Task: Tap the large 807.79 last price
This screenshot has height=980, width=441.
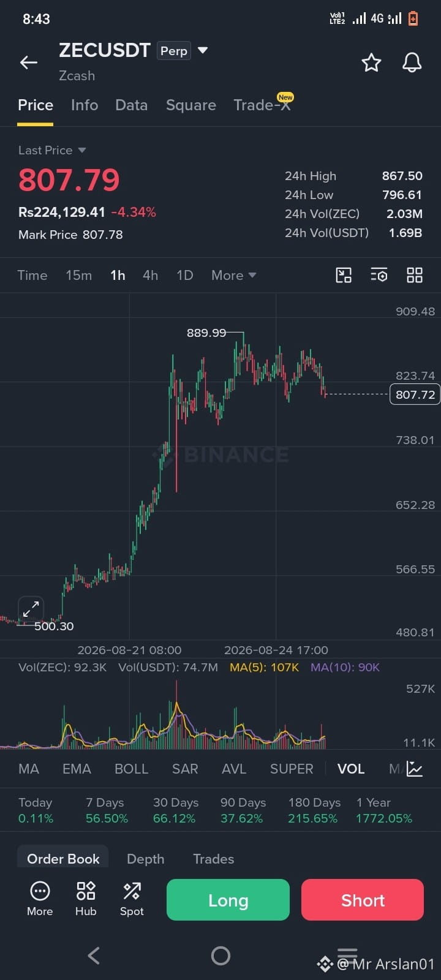Action: [x=69, y=180]
